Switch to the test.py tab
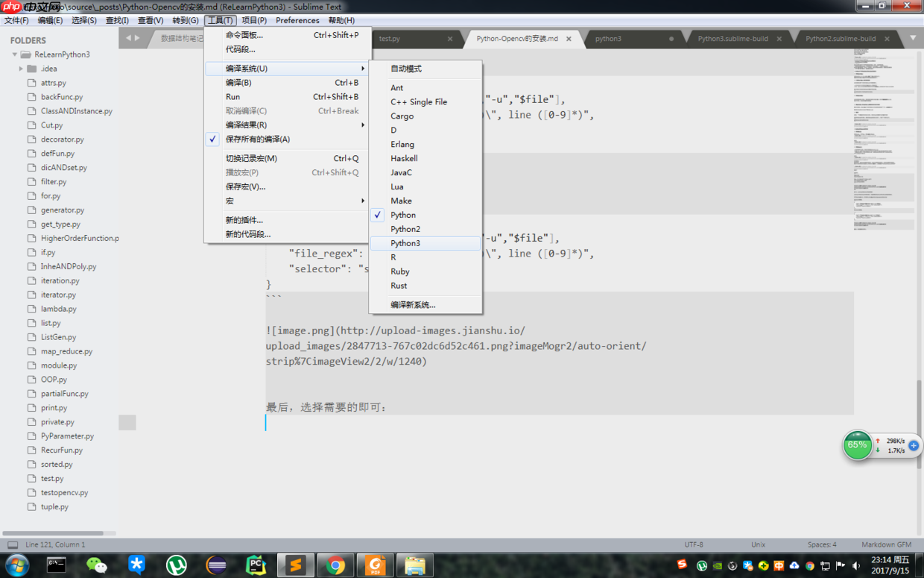Image resolution: width=924 pixels, height=578 pixels. (x=390, y=38)
